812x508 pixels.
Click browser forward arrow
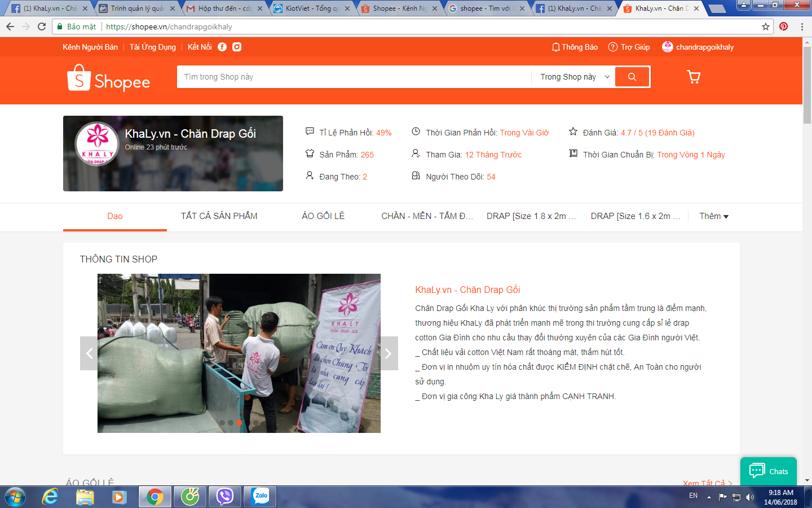pyautogui.click(x=26, y=27)
